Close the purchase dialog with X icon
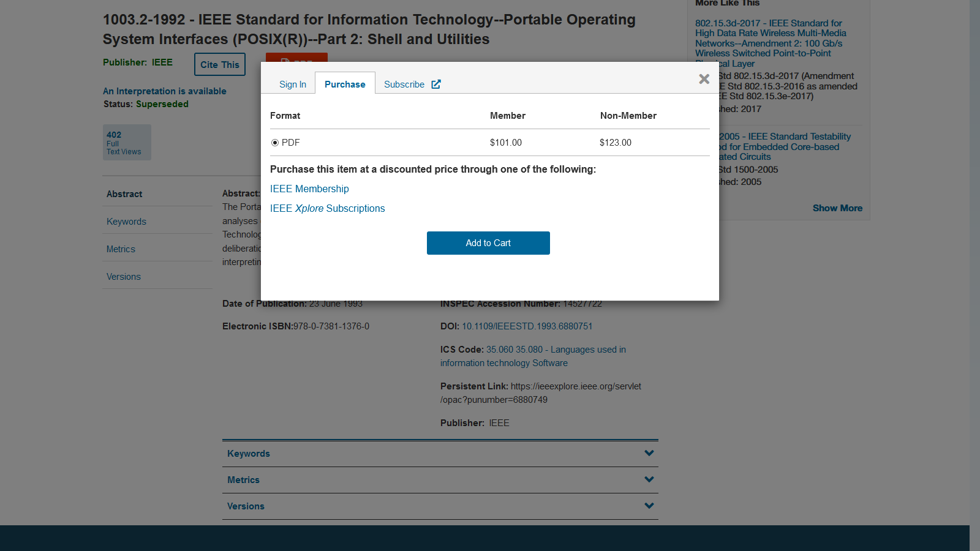Viewport: 980px width, 551px height. [704, 79]
